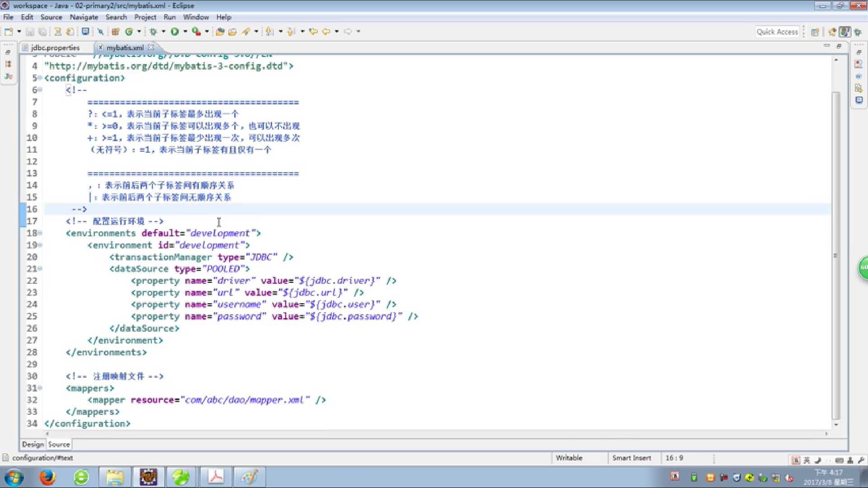The width and height of the screenshot is (868, 488).
Task: Click the PDF reader taskbar icon
Action: [216, 477]
